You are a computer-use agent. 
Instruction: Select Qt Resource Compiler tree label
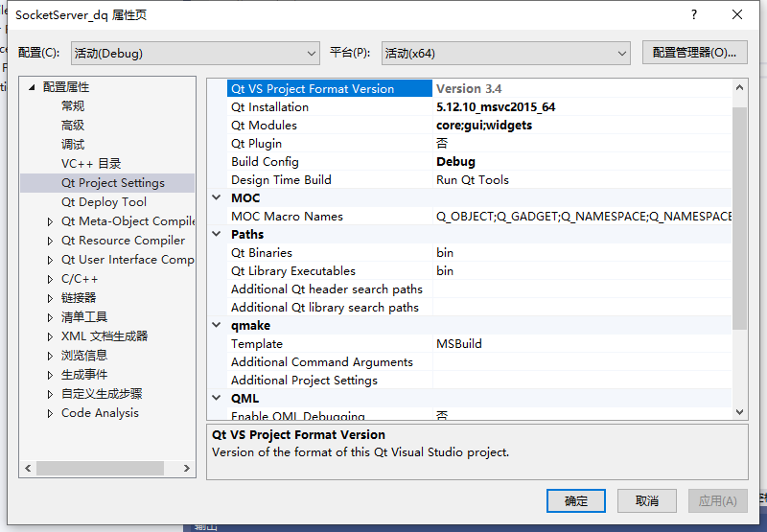pos(124,240)
